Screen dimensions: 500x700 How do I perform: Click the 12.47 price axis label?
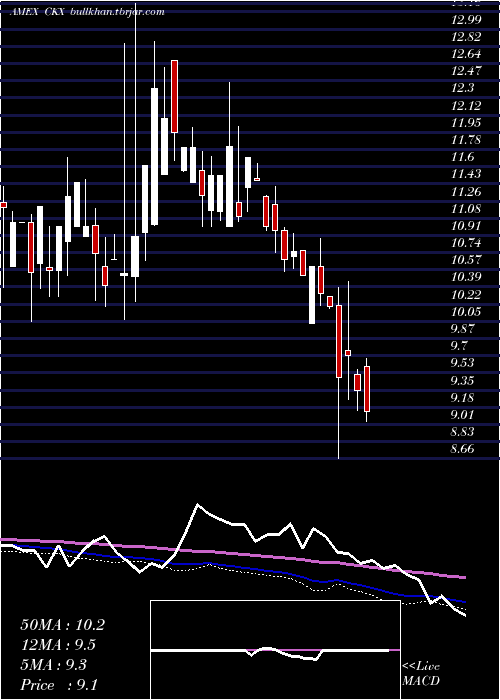pos(466,71)
